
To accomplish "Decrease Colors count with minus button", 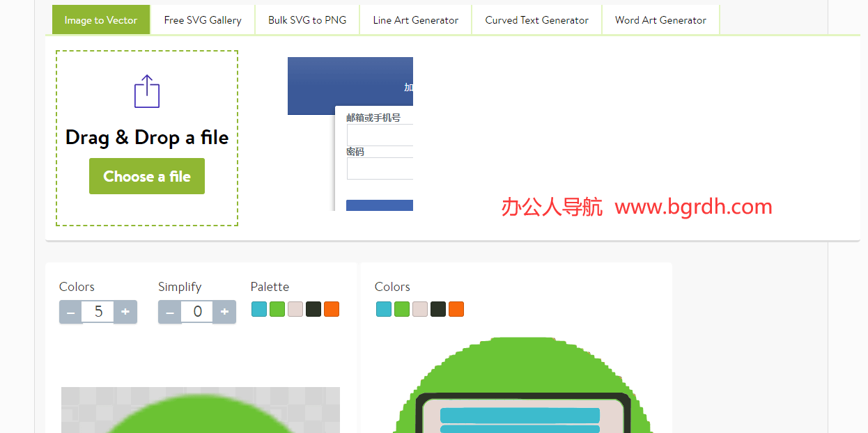I will pos(70,312).
